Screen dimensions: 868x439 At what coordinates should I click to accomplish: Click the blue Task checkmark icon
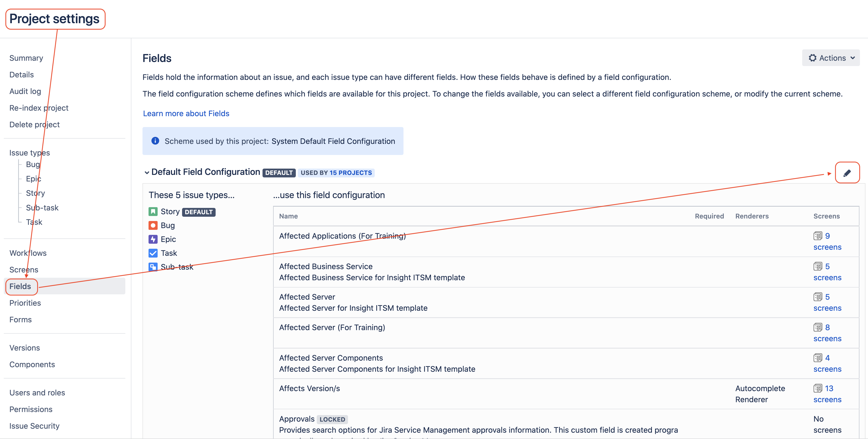(x=153, y=253)
